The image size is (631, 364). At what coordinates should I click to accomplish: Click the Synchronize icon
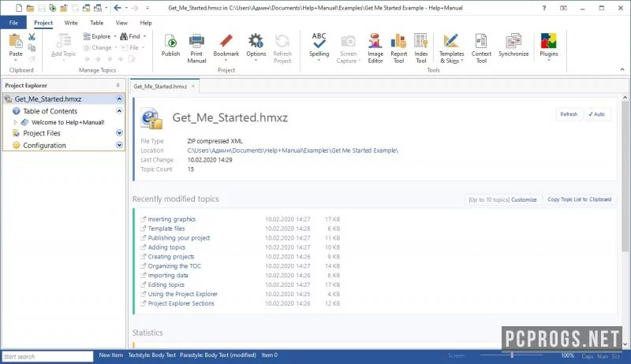(513, 41)
